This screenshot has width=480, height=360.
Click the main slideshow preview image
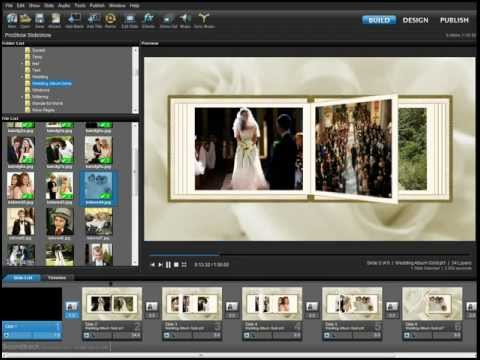[310, 149]
